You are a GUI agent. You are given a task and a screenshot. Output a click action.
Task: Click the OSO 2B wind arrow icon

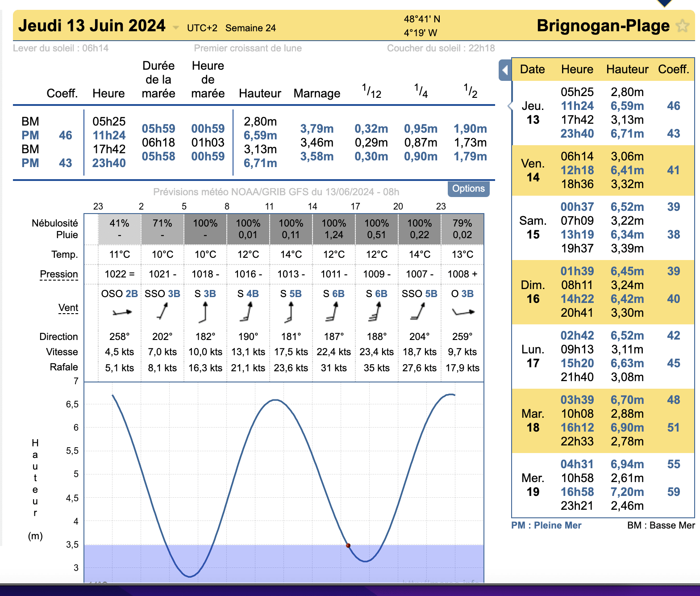pyautogui.click(x=121, y=312)
